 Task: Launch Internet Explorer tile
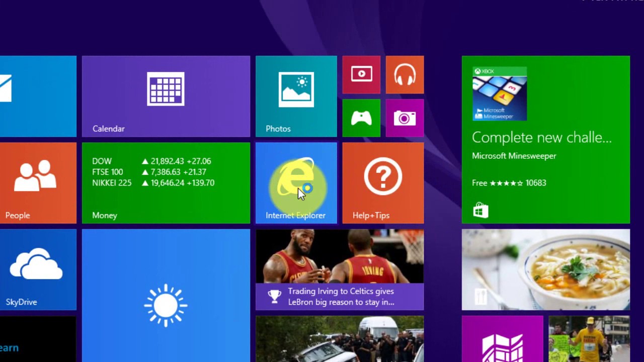(x=296, y=183)
